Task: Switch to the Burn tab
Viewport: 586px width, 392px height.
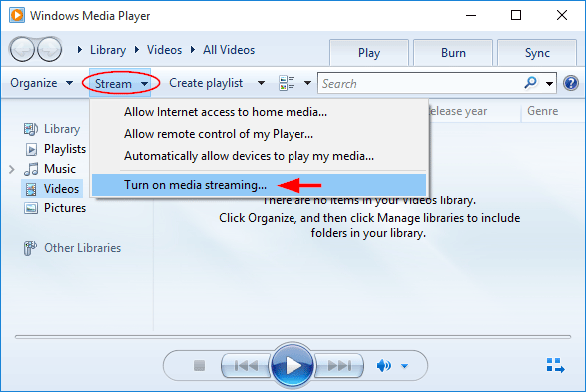Action: point(453,53)
